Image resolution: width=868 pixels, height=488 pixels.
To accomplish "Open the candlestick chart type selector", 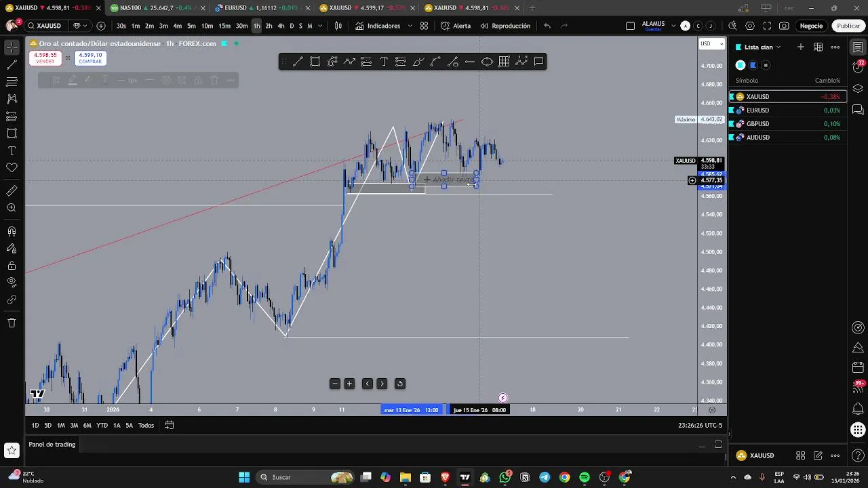I will tap(338, 26).
